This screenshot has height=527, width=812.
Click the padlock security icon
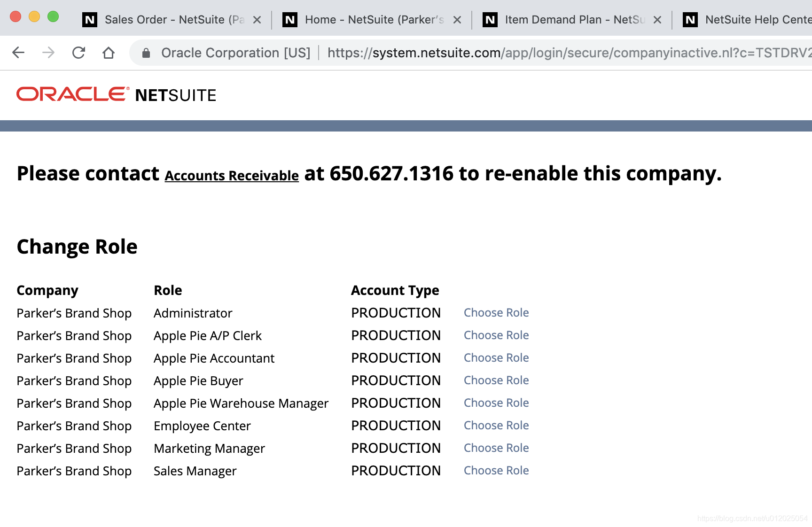coord(146,53)
